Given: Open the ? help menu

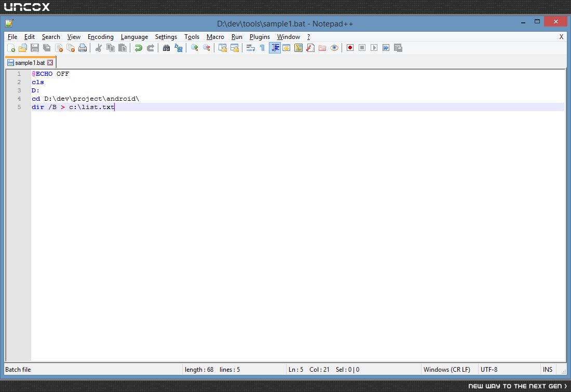Looking at the screenshot, I should coord(308,37).
